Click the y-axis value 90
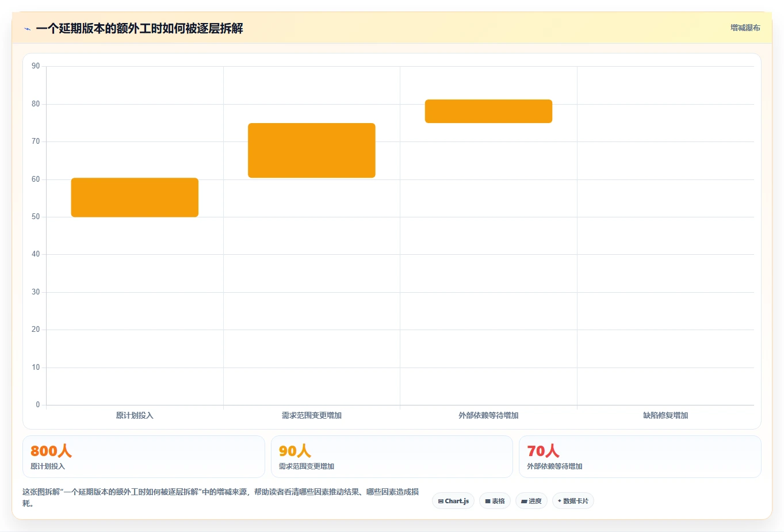Screen dimensions: 784x532 [36, 66]
